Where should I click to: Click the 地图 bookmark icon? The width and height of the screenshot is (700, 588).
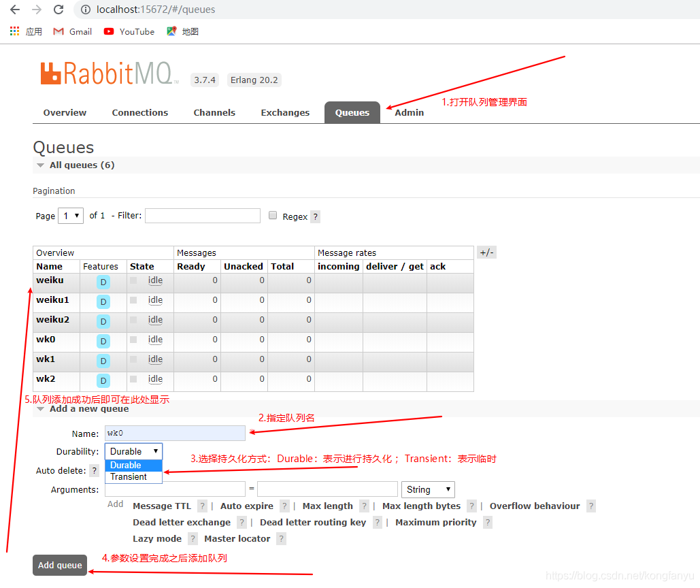(171, 31)
